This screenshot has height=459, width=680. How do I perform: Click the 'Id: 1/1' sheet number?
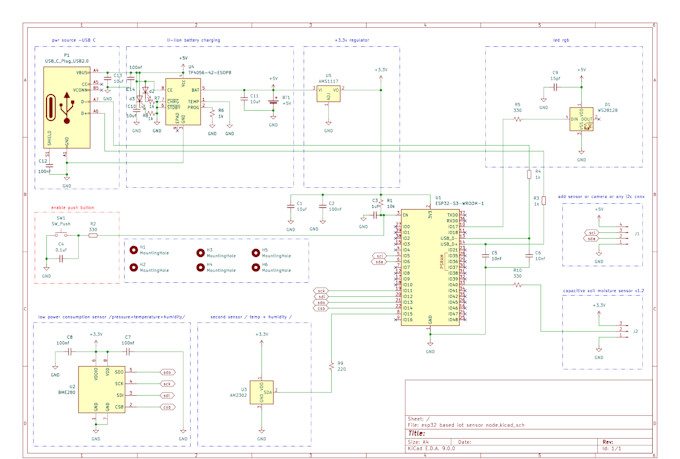coord(611,448)
